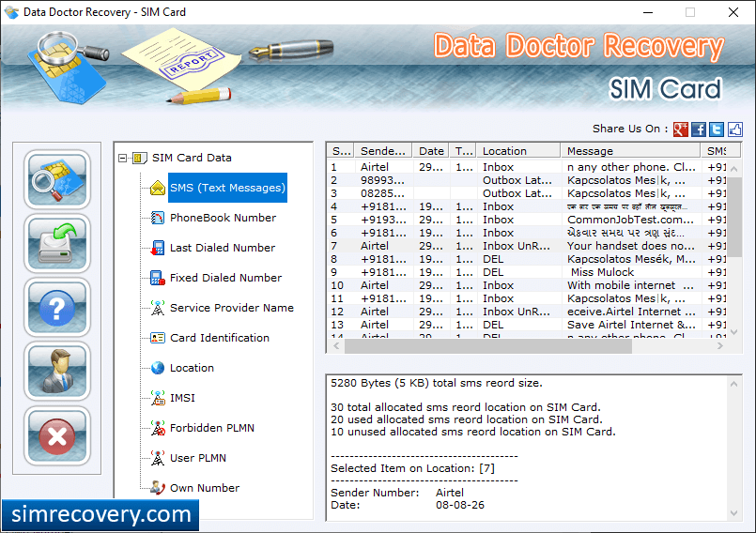756x533 pixels.
Task: Select row 7 'Your handset does no...' message
Action: pos(527,246)
